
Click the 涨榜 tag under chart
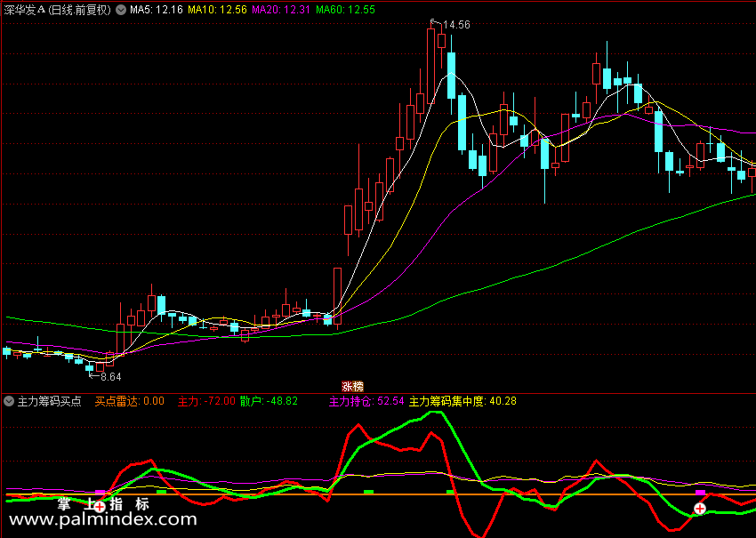tap(352, 387)
